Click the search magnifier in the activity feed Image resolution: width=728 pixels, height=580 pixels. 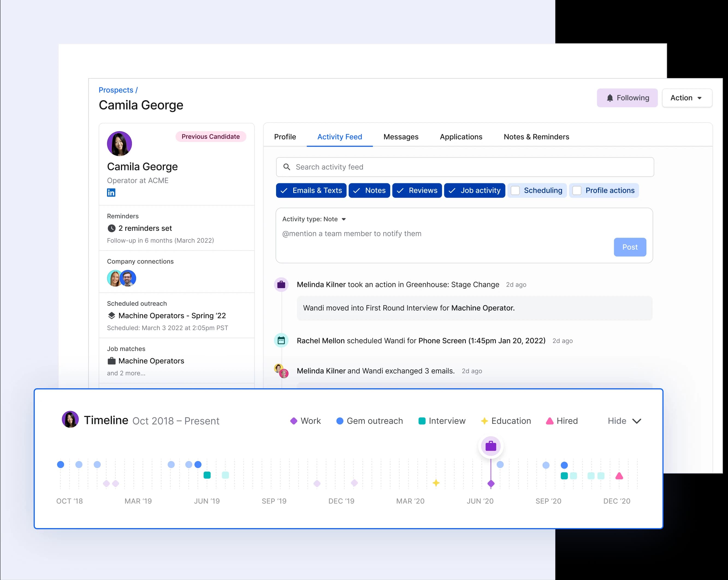[287, 167]
